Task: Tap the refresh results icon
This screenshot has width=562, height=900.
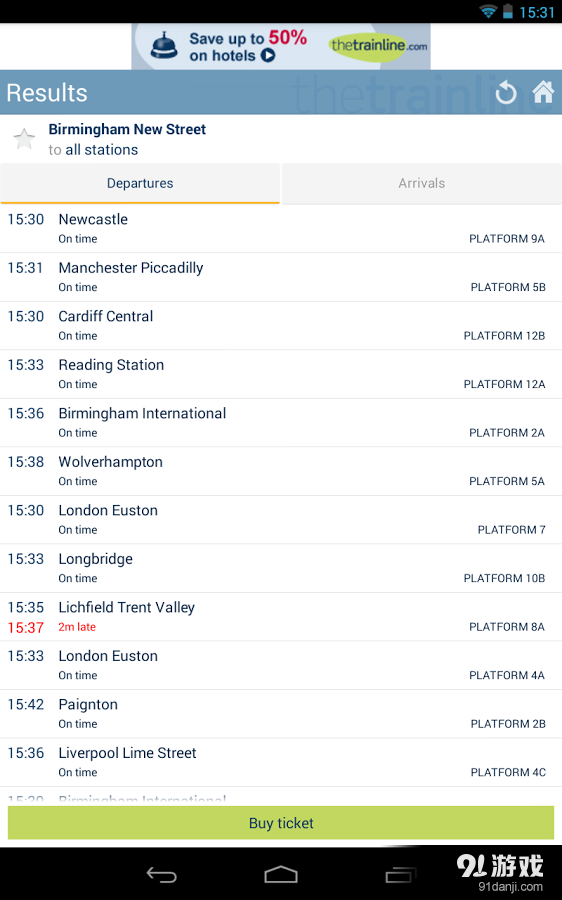Action: [505, 92]
